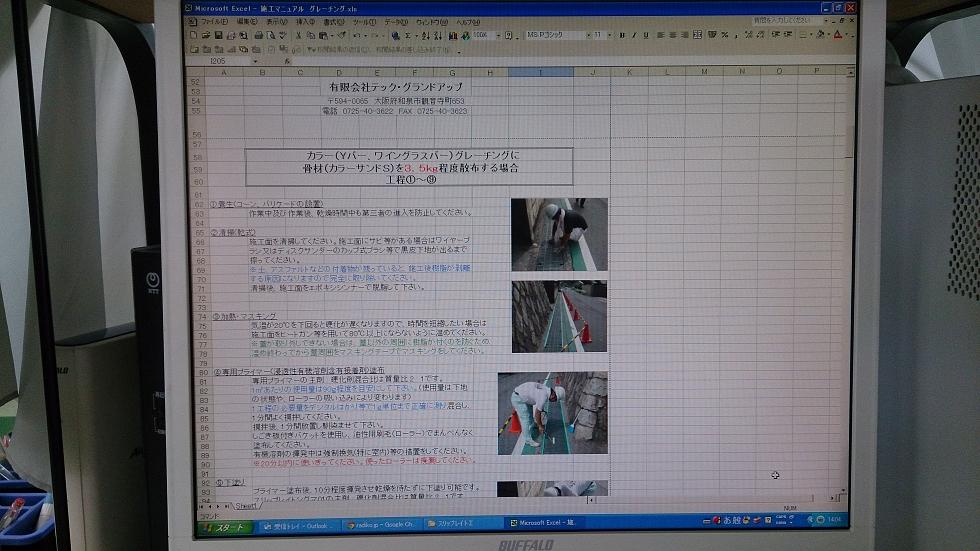Click the Microsoft Excel taskbar button
Image resolution: width=980 pixels, height=551 pixels.
pyautogui.click(x=544, y=522)
